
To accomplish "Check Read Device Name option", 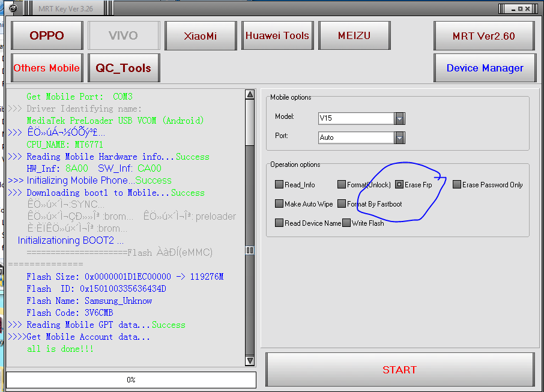I will click(x=279, y=222).
